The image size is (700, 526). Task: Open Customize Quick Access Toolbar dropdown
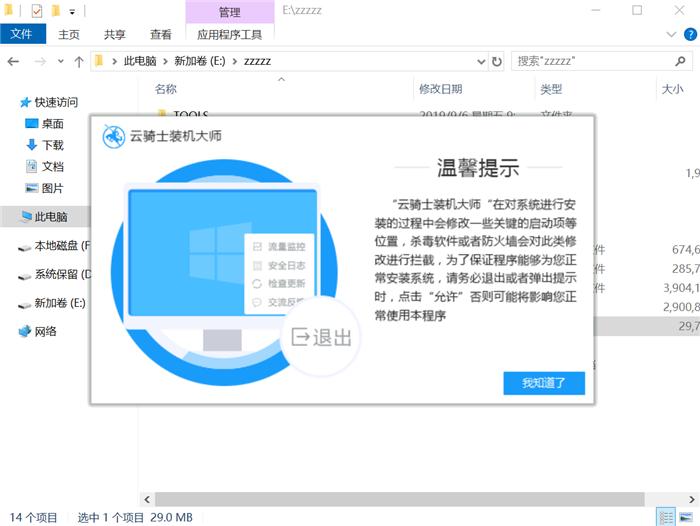[72, 12]
